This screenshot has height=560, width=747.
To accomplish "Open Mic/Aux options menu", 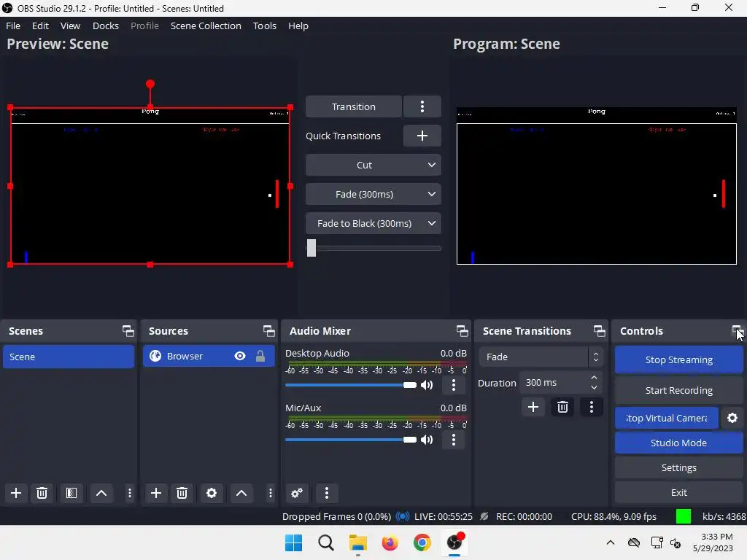I will [454, 440].
